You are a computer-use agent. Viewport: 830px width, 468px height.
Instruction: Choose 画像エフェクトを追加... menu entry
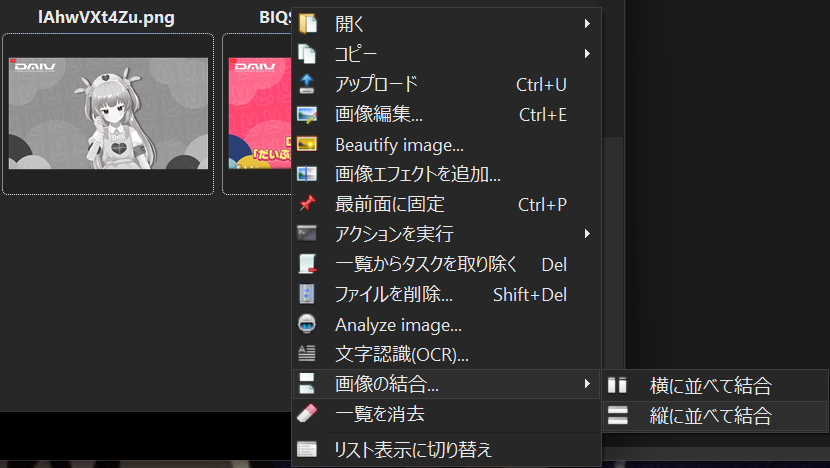coord(417,174)
